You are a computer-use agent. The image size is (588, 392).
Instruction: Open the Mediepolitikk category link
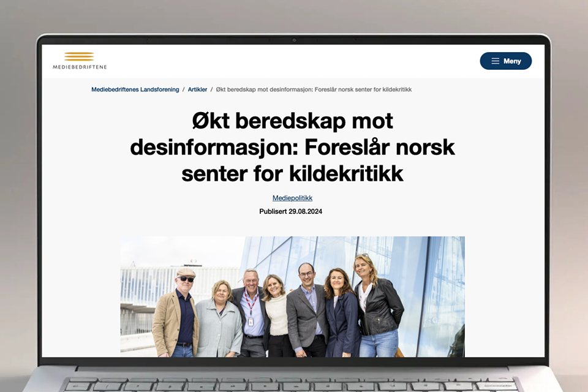pyautogui.click(x=292, y=198)
